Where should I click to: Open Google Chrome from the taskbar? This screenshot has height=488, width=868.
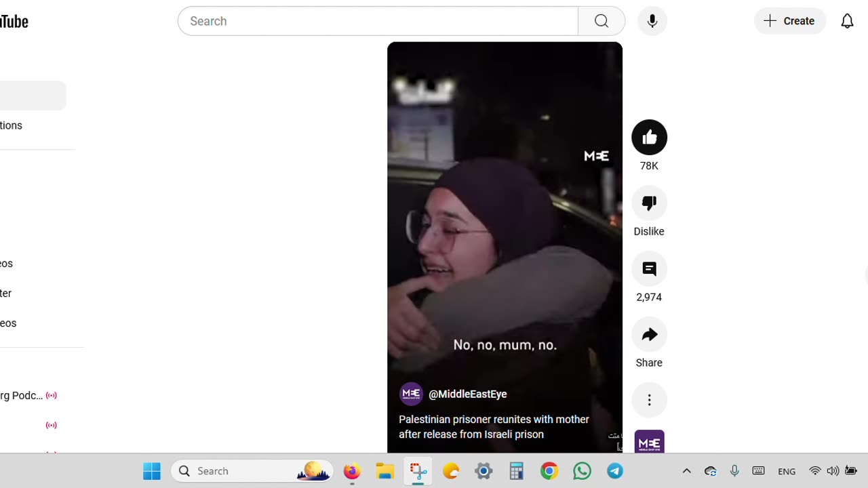549,471
